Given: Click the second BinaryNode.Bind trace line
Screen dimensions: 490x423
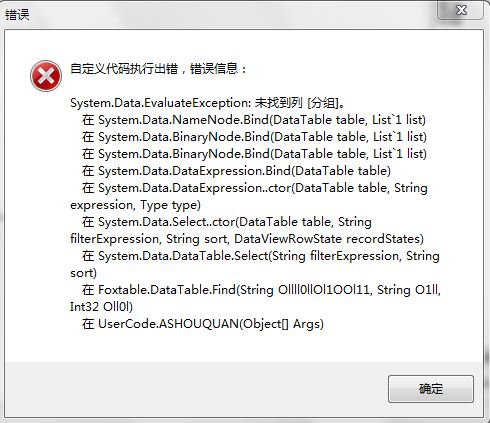Looking at the screenshot, I should point(254,154).
